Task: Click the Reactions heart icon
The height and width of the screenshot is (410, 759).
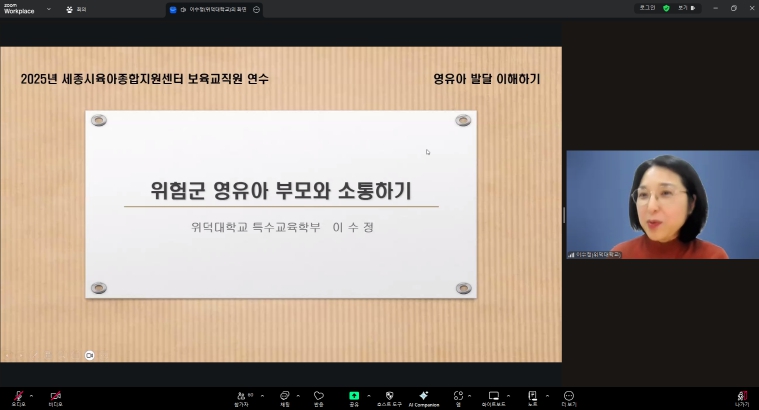Action: click(x=318, y=396)
